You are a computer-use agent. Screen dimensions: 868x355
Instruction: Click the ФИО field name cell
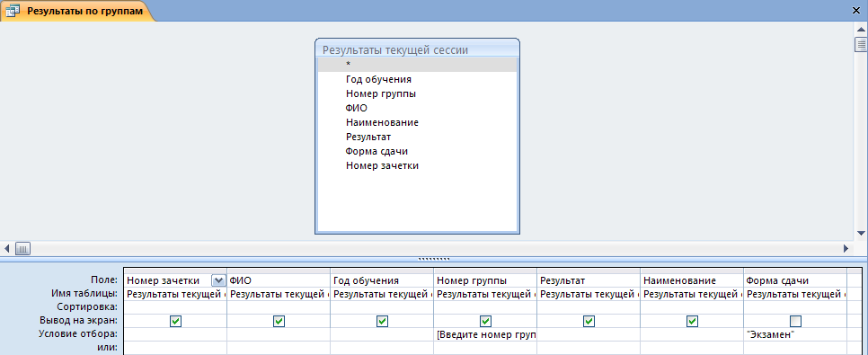click(279, 280)
